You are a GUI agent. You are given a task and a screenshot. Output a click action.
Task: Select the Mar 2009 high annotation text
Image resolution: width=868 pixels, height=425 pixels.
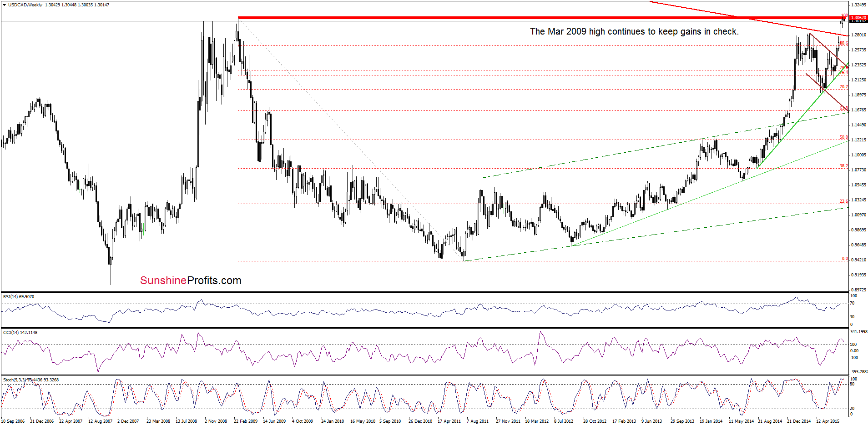[634, 31]
